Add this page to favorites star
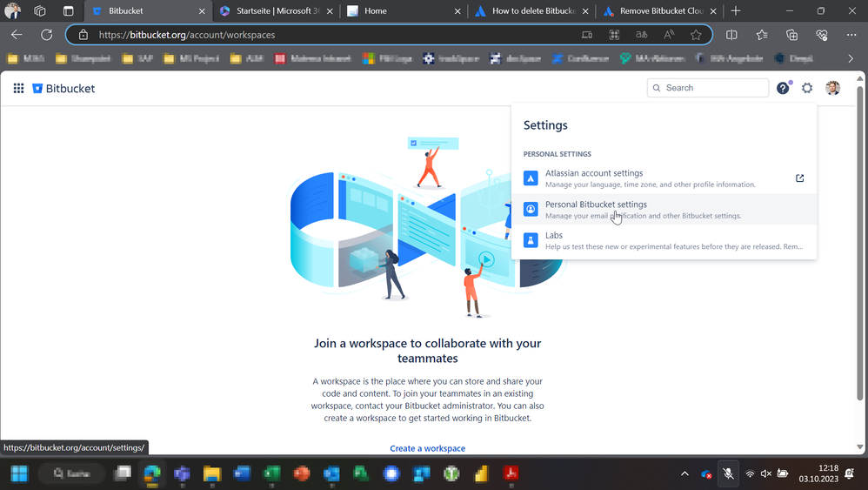 click(696, 35)
